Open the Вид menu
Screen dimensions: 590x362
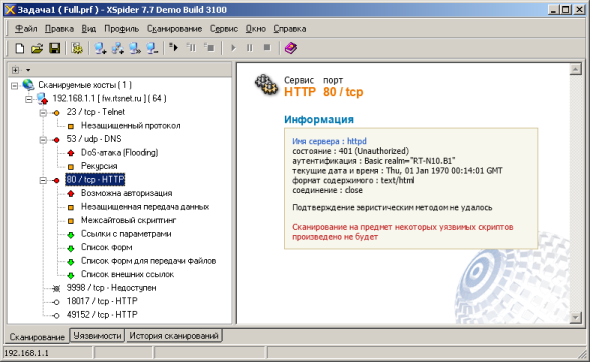[89, 29]
